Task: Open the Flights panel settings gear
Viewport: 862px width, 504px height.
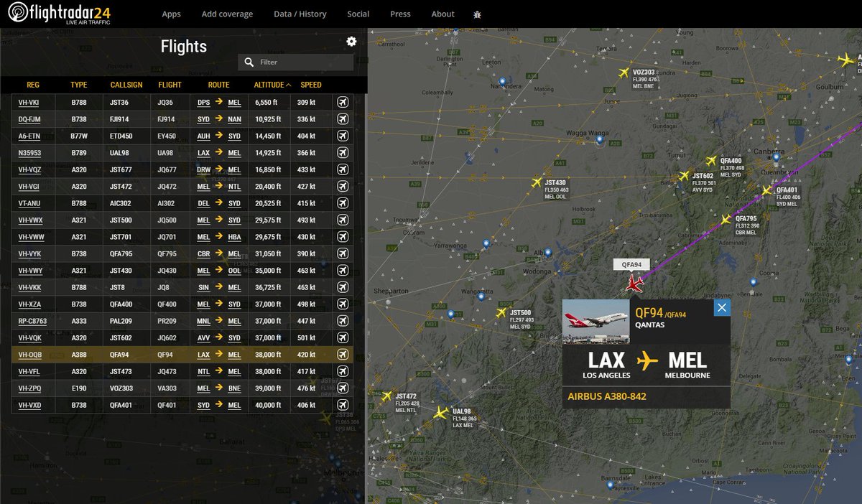Action: tap(351, 41)
